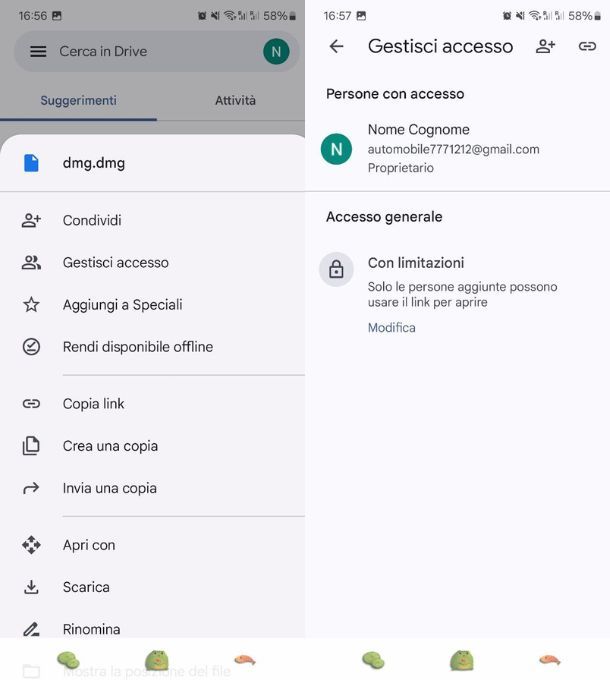This screenshot has width=610, height=680.
Task: Tap the add person icon in Gestisci accesso header
Action: coord(545,46)
